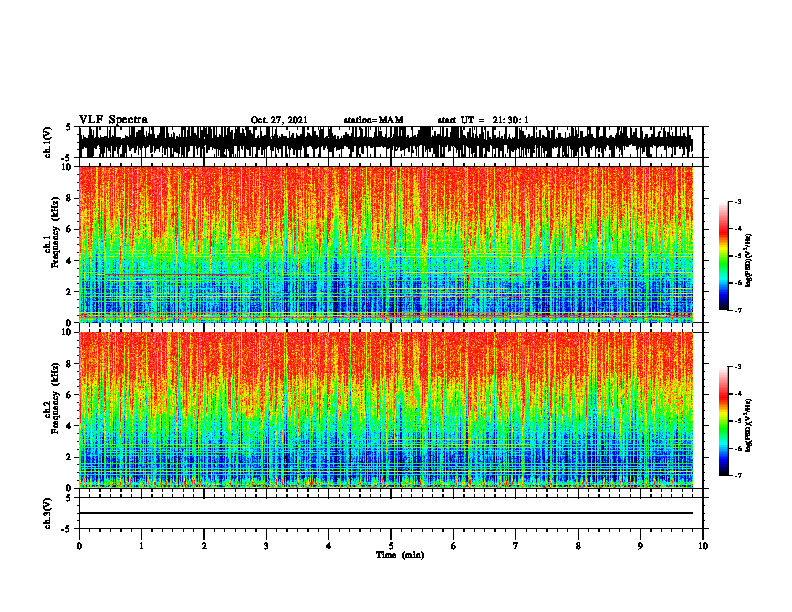Viewport: 792px width, 612px height.
Task: Click the "station=MAM" header label
Action: [x=373, y=120]
